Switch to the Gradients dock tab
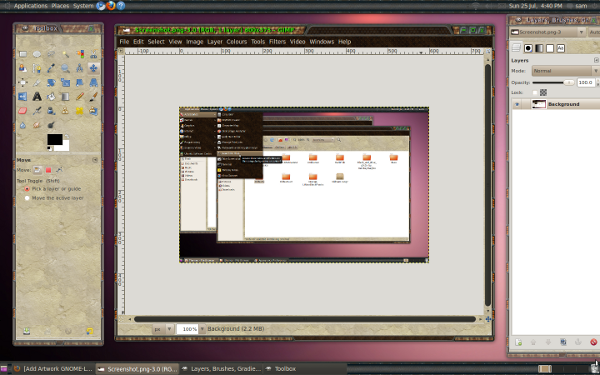 coord(539,48)
